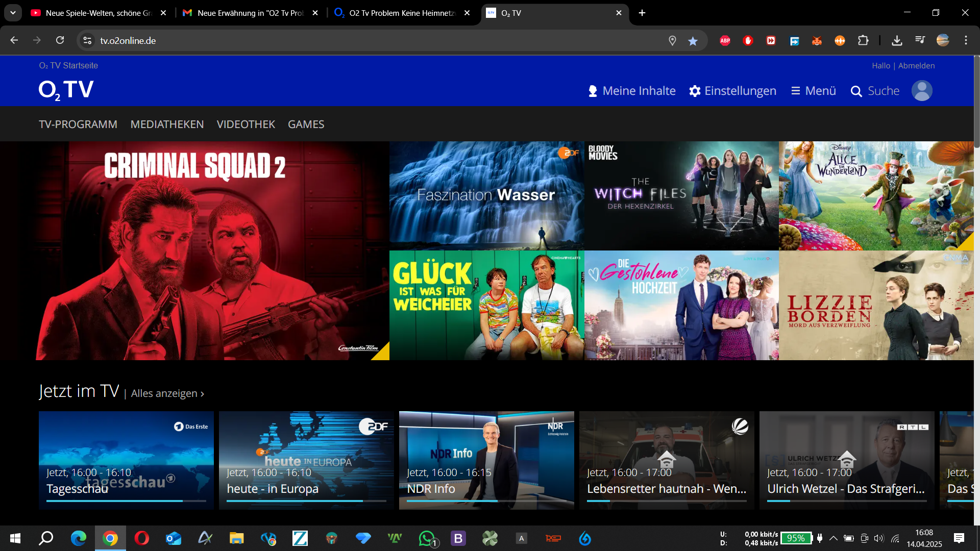This screenshot has width=980, height=551.
Task: Click the NDR Info progress bar
Action: pos(486,501)
